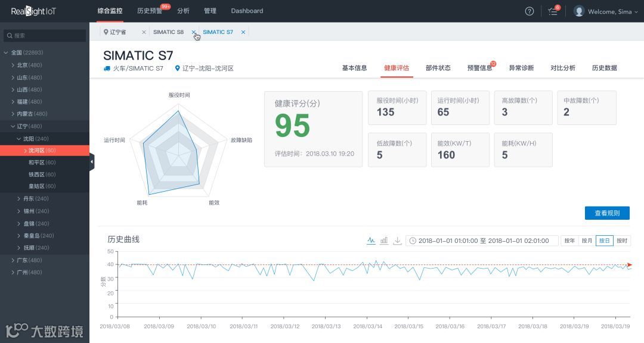Open the help question mark icon
Image resolution: width=644 pixels, height=343 pixels.
(530, 11)
